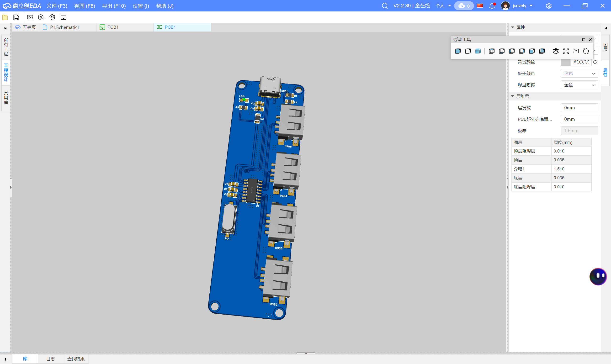
Task: Collapse the 层堆叠 section
Action: 512,96
